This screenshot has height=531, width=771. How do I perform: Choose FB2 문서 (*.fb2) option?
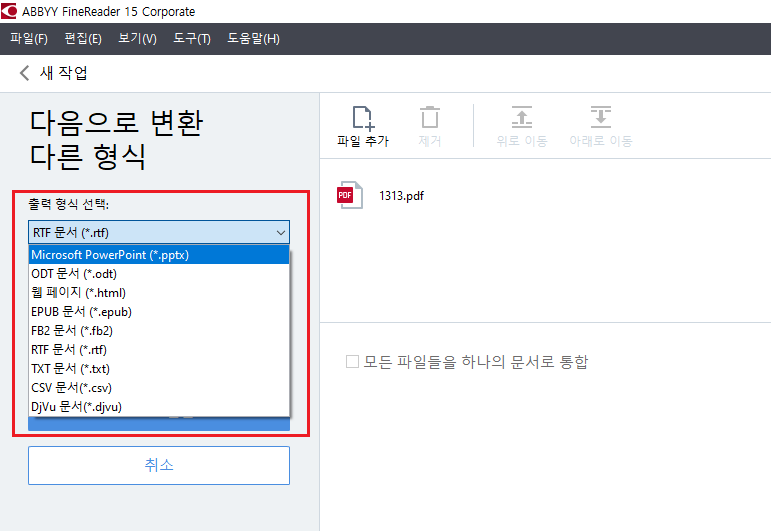pyautogui.click(x=159, y=330)
